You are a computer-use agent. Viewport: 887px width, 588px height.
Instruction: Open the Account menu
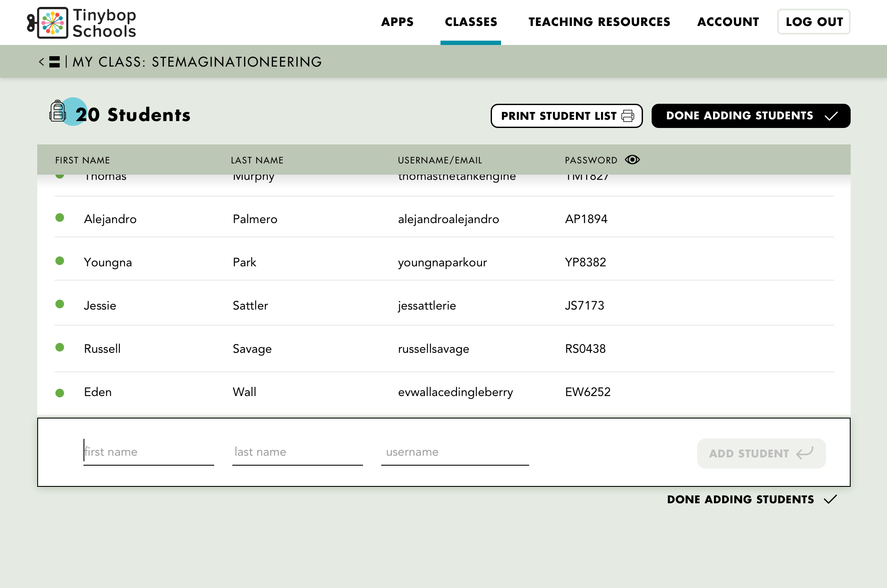[x=728, y=22]
